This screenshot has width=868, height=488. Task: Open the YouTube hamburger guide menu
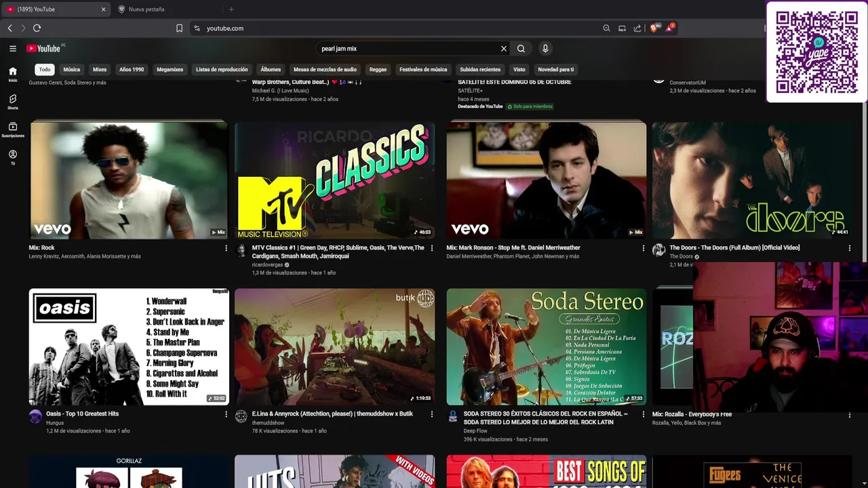coord(12,48)
